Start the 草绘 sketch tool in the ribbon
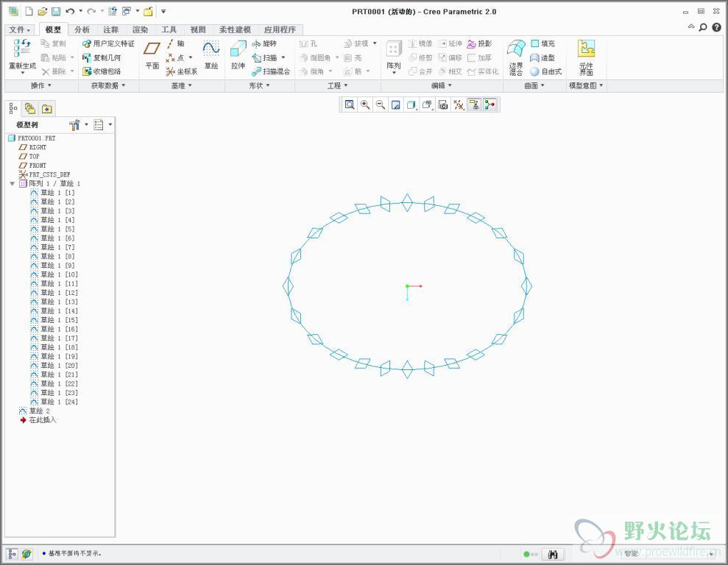 (x=211, y=54)
